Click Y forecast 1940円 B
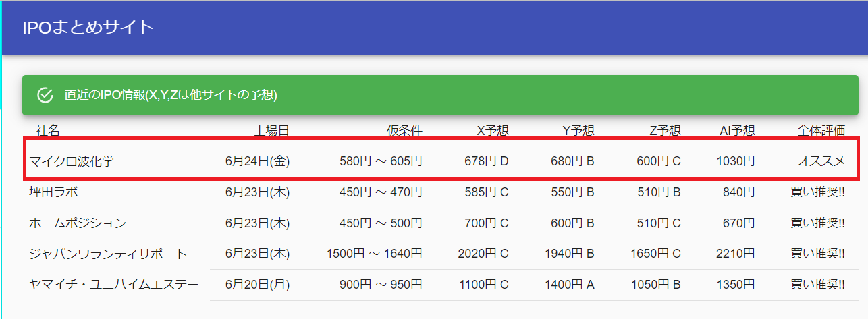 [x=570, y=254]
